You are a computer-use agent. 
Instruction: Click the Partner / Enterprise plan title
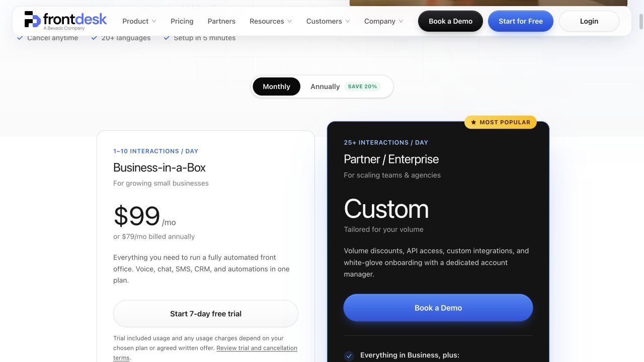pyautogui.click(x=391, y=159)
